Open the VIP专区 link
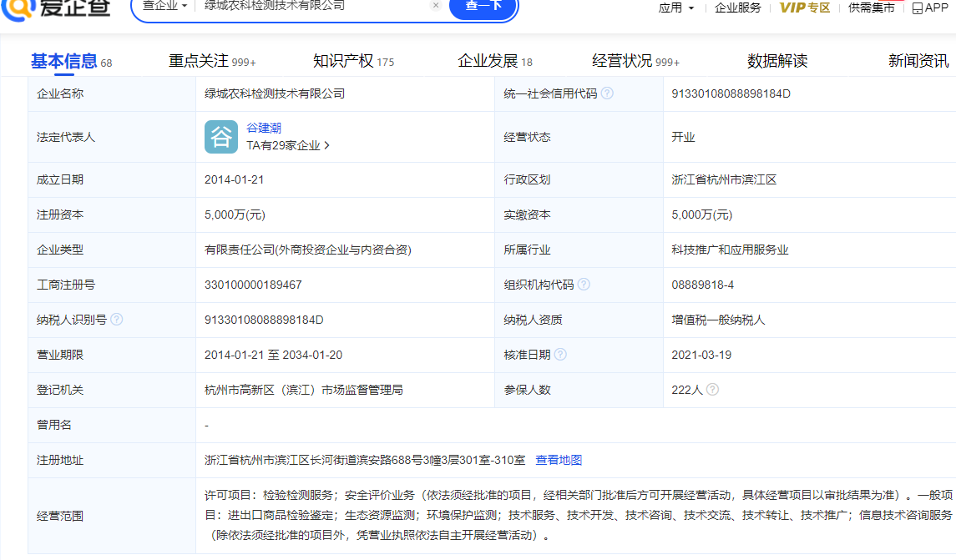Viewport: 956px width, 560px height. tap(805, 8)
